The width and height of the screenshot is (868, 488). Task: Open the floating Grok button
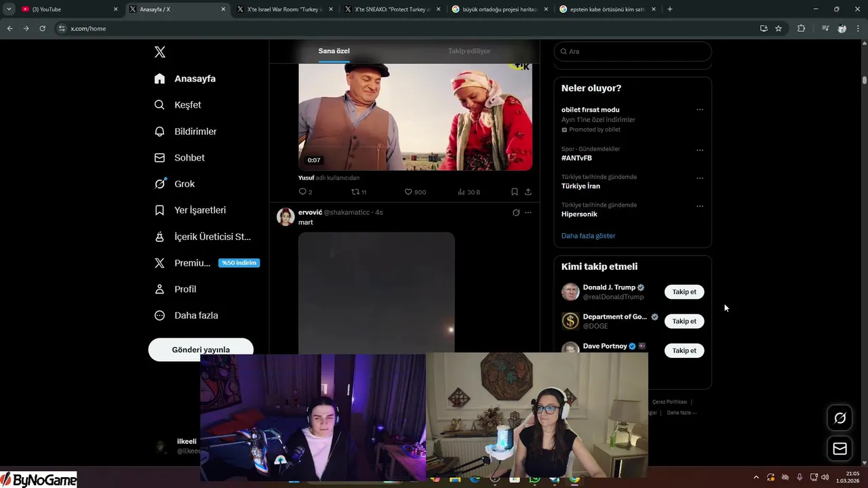pos(840,418)
